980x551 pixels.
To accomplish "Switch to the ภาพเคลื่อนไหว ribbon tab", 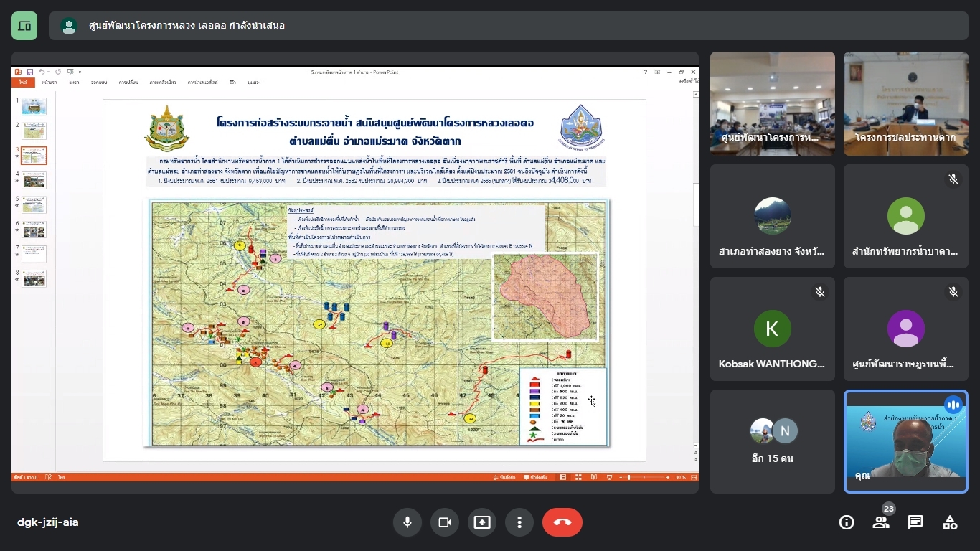I will [163, 83].
